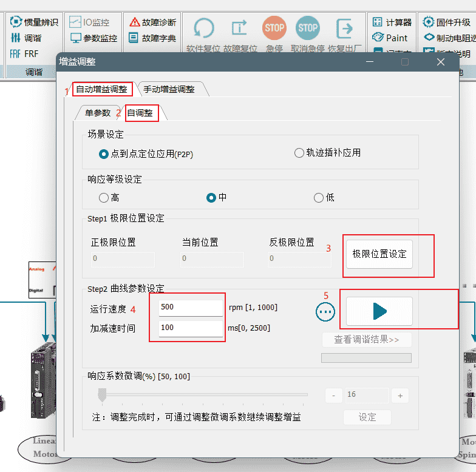
Task: Click the limit position setting (极限位置设定) button
Action: click(379, 254)
